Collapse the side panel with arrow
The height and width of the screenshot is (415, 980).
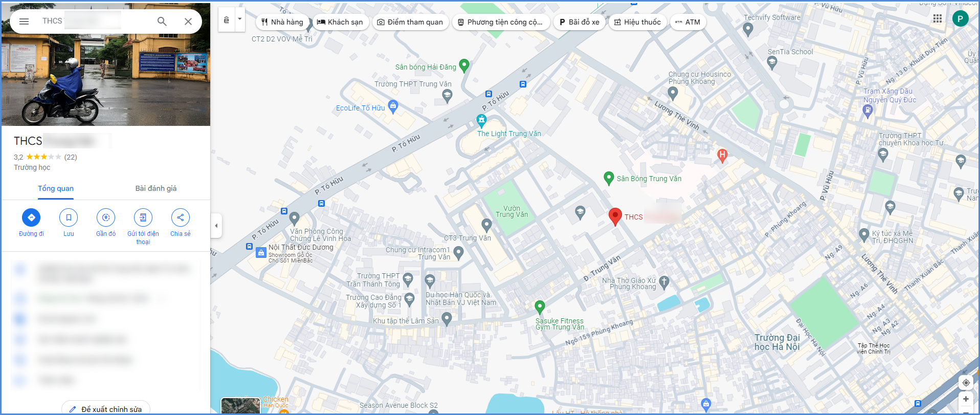point(216,226)
